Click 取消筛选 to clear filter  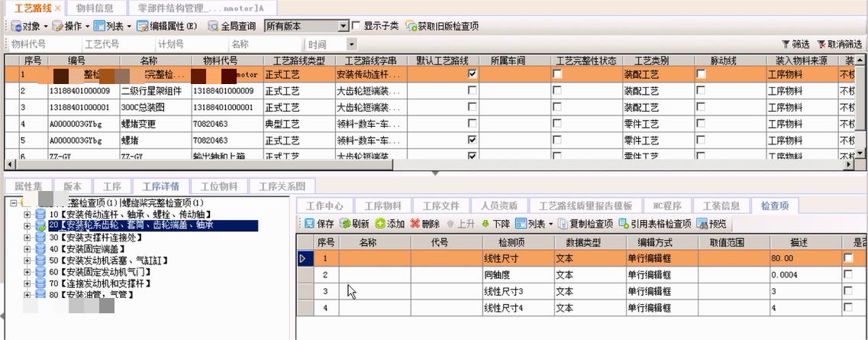pos(839,44)
